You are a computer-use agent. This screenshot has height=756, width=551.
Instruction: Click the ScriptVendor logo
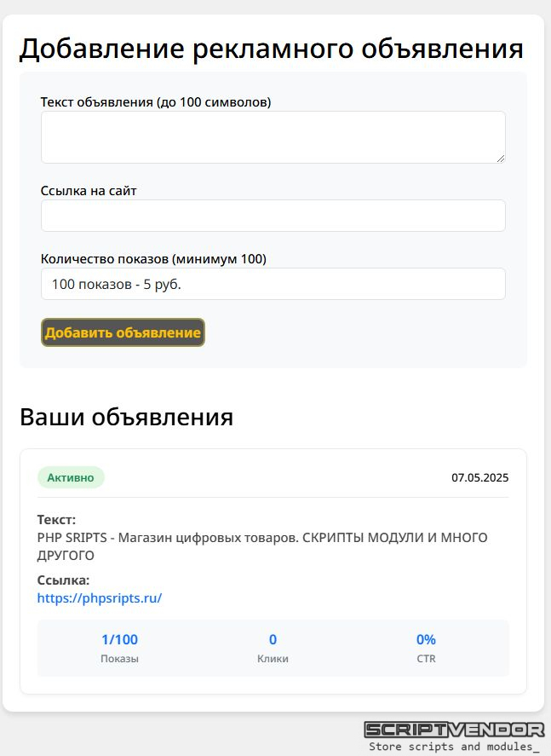(454, 730)
